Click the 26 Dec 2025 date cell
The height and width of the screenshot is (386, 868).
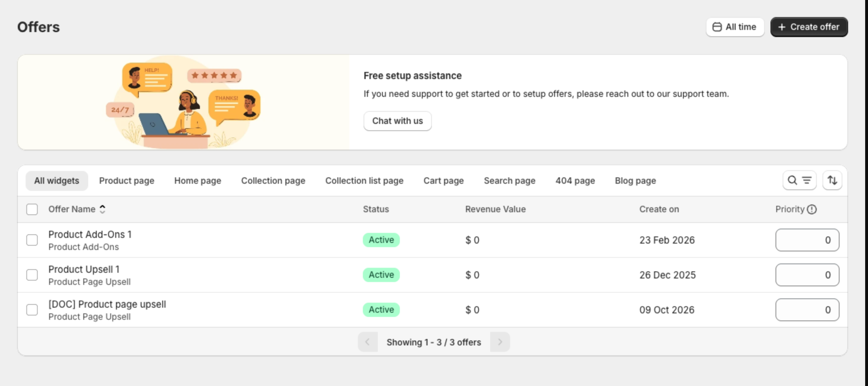tap(667, 275)
